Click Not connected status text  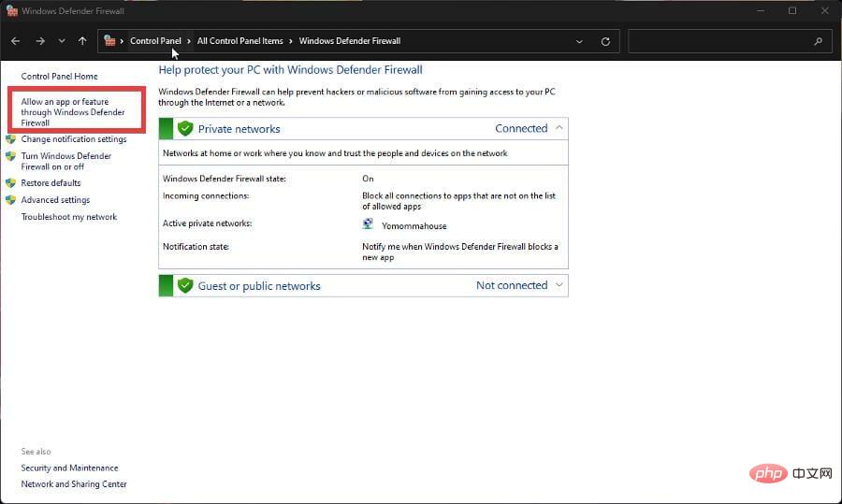(x=512, y=285)
